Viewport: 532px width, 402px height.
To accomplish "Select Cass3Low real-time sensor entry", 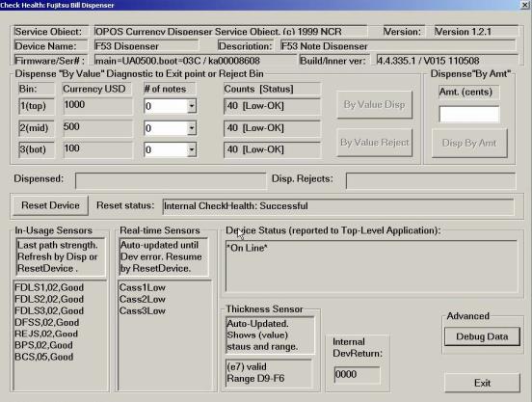I will click(143, 310).
